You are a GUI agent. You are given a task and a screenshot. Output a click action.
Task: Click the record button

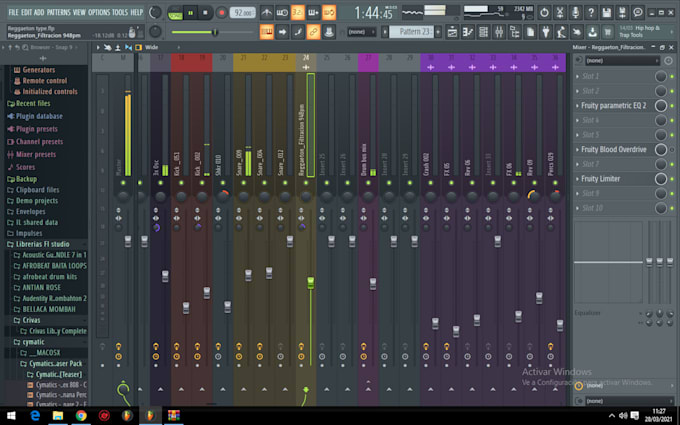[221, 13]
